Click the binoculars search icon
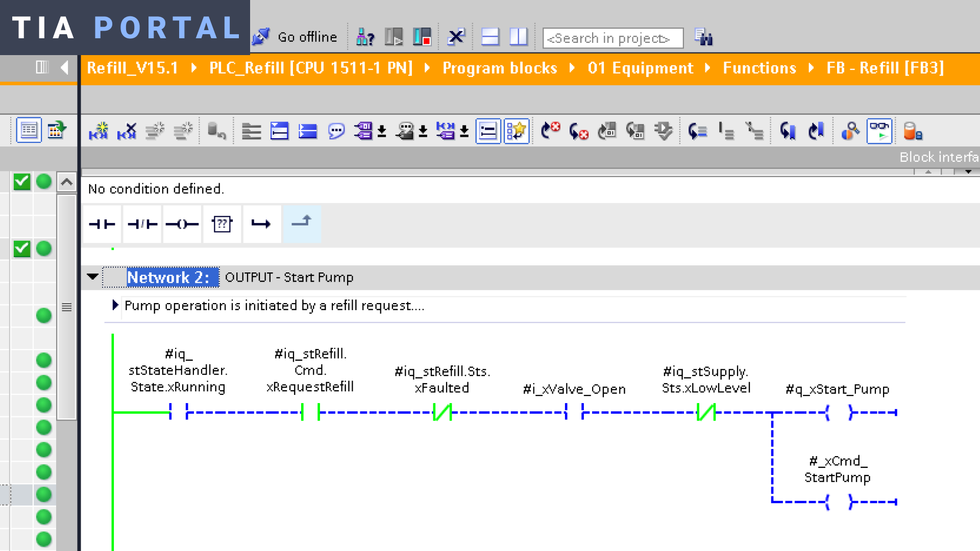The height and width of the screenshot is (551, 980). [704, 37]
